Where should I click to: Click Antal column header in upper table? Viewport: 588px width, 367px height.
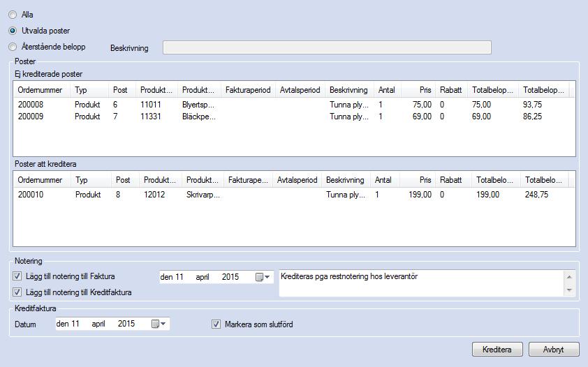tap(388, 90)
